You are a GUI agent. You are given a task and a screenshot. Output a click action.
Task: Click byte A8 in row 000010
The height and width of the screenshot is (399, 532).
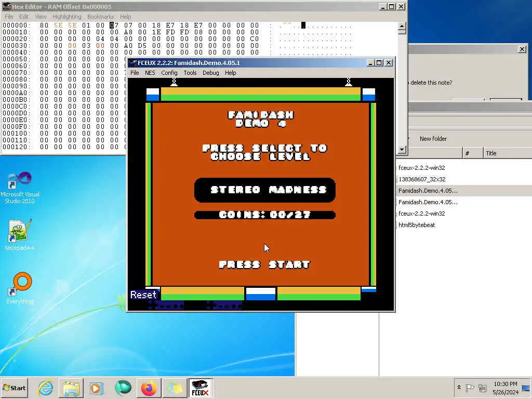(128, 32)
